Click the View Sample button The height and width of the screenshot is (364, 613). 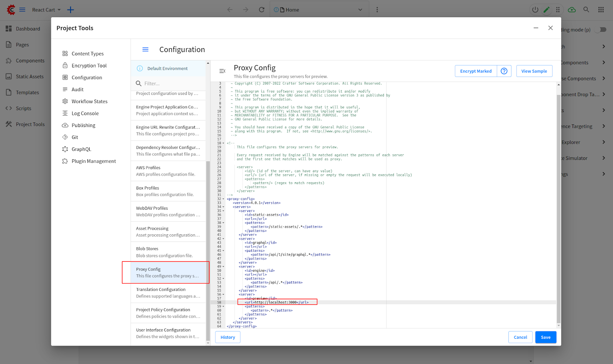pos(534,71)
